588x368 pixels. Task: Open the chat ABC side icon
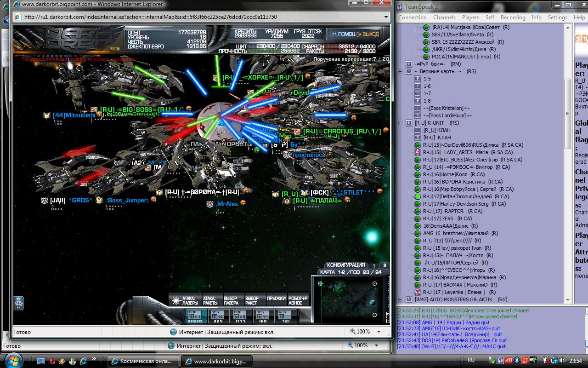[19, 303]
